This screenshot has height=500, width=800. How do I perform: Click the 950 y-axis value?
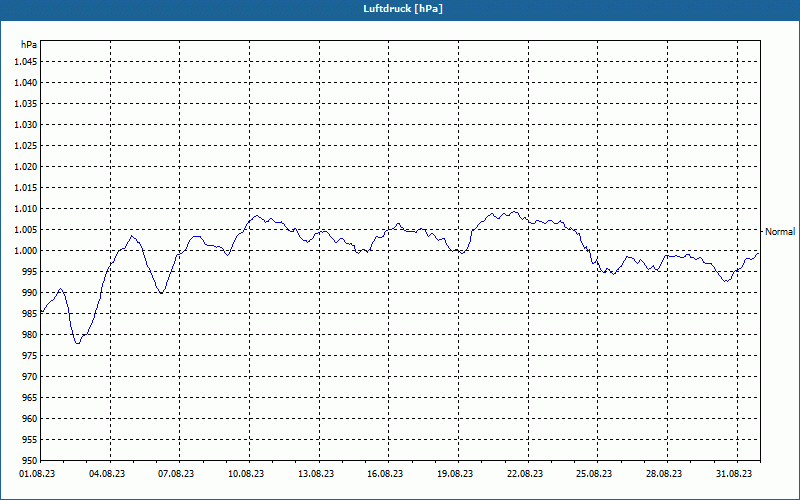tap(29, 460)
